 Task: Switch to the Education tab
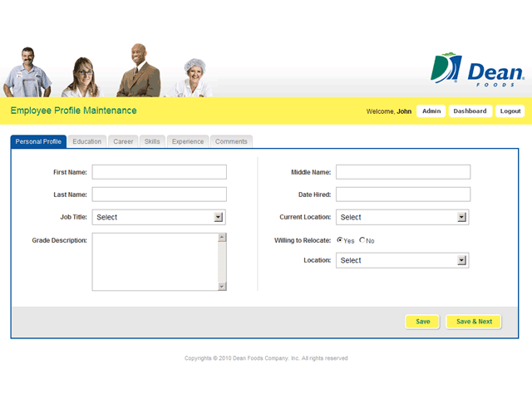coord(87,141)
